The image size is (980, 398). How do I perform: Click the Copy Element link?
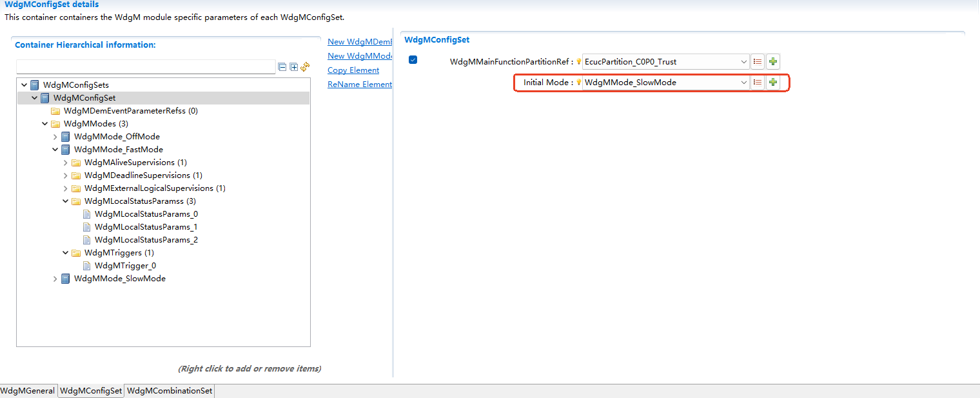[x=353, y=70]
